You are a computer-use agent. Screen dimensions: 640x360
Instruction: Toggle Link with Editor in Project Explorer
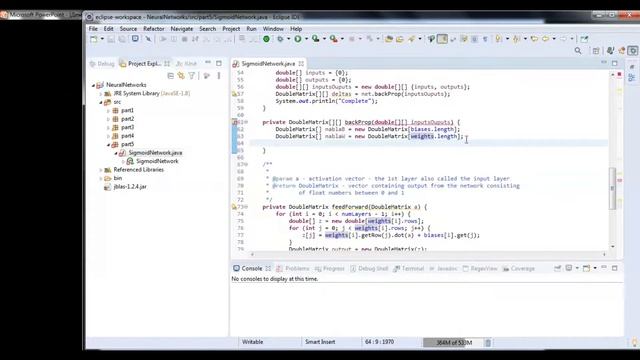click(181, 76)
